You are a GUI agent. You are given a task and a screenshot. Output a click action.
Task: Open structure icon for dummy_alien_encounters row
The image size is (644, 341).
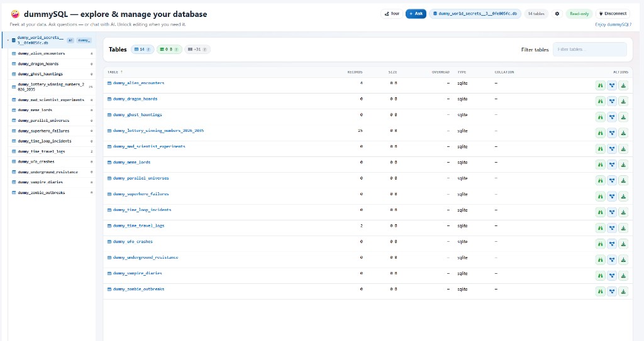point(612,85)
